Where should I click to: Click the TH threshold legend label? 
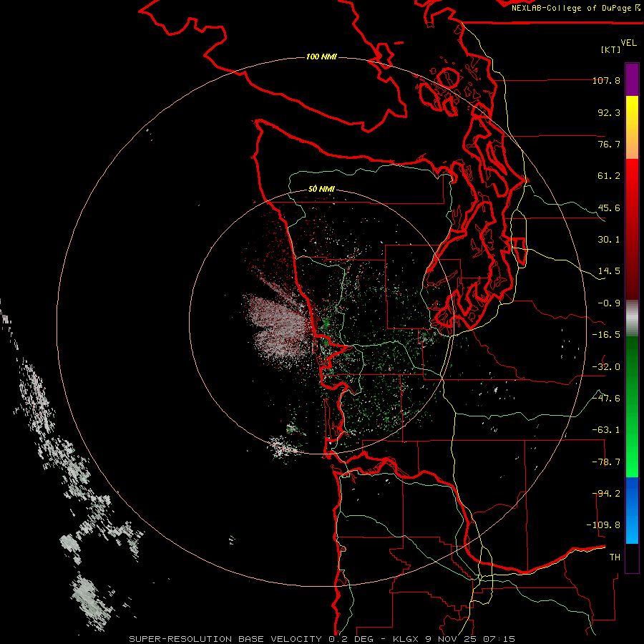[x=615, y=557]
